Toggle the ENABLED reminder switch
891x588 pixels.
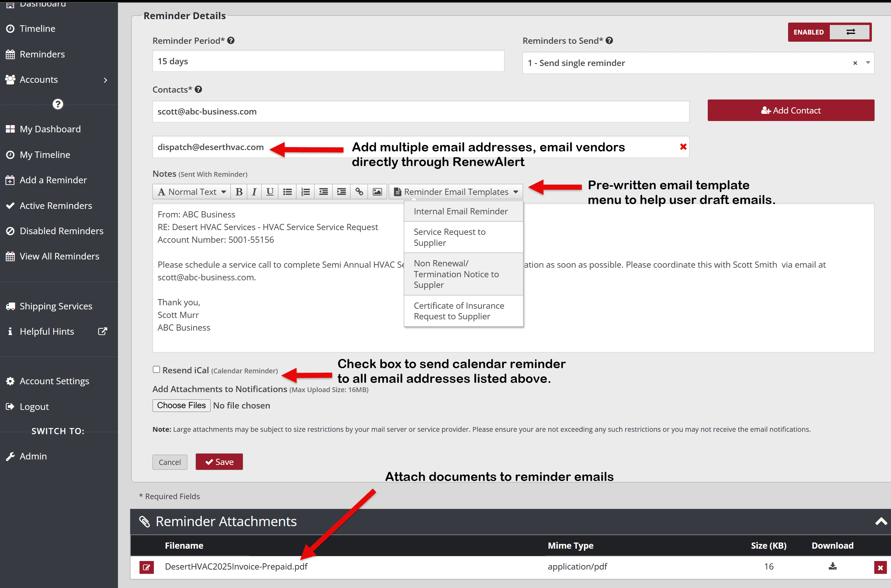click(850, 32)
